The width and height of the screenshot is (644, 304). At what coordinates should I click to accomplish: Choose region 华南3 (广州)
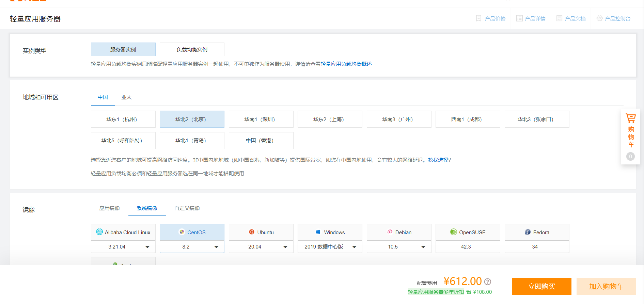click(x=399, y=119)
